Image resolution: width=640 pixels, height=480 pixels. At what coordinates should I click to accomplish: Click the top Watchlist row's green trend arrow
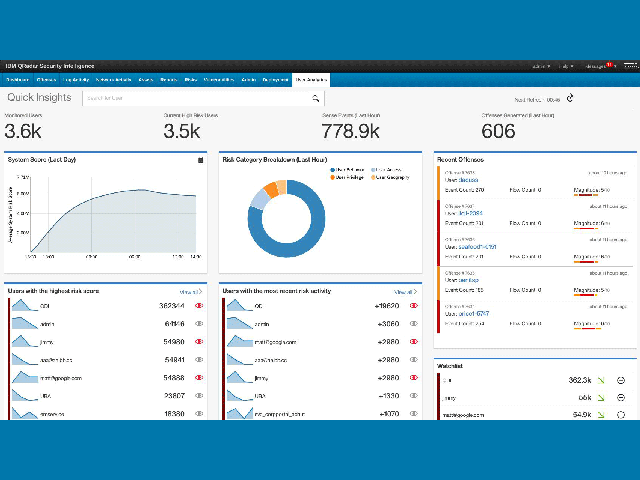coord(601,381)
